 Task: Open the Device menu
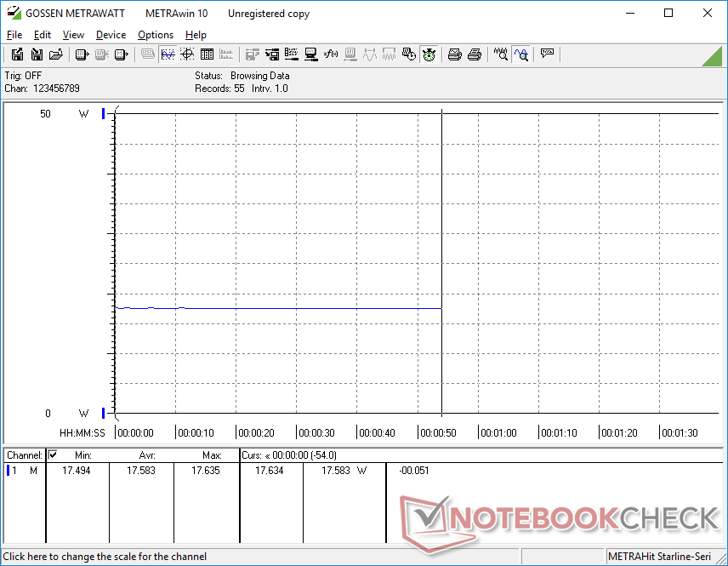point(111,35)
